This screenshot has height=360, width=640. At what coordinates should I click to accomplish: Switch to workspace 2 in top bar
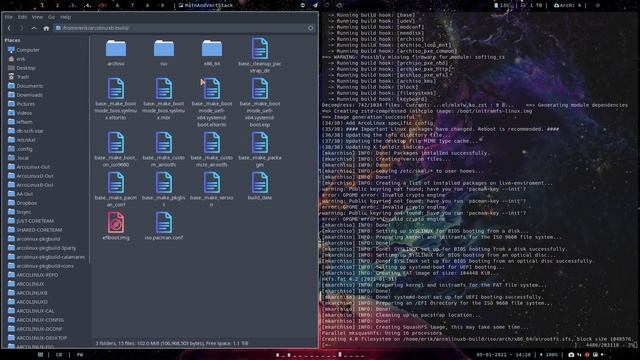pyautogui.click(x=57, y=5)
